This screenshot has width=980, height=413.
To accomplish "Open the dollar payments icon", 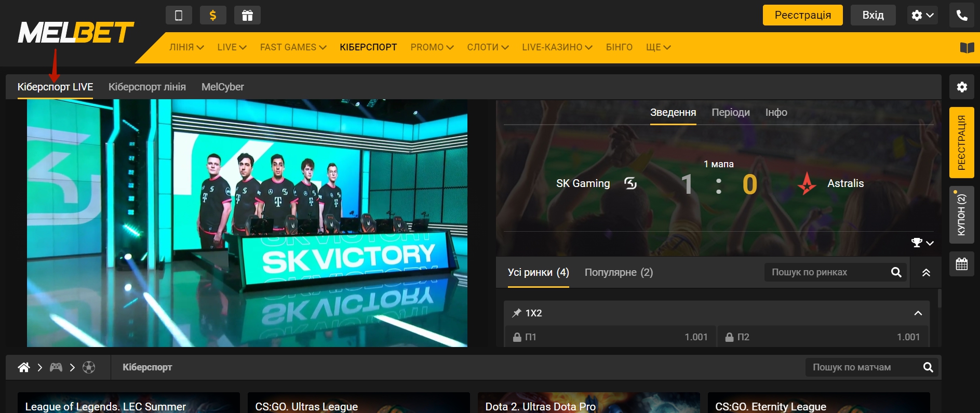I will pos(213,16).
